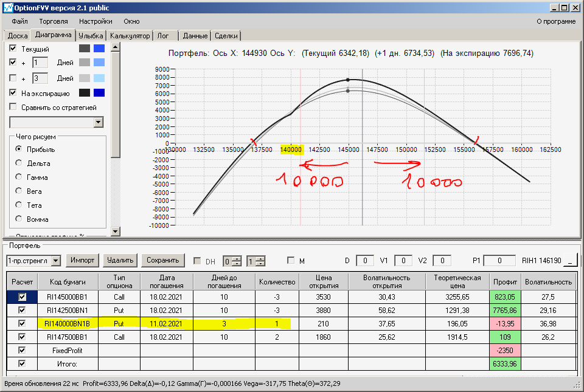Screen dimensions: 584x392
Task: Uncheck the RI140000BN1B row checkbox
Action: (23, 324)
